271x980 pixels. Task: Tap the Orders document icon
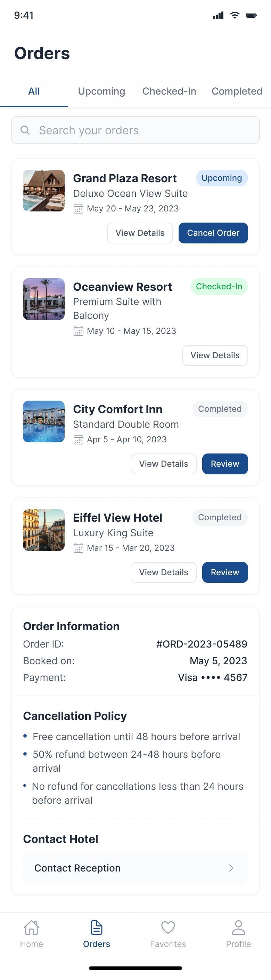click(x=97, y=927)
